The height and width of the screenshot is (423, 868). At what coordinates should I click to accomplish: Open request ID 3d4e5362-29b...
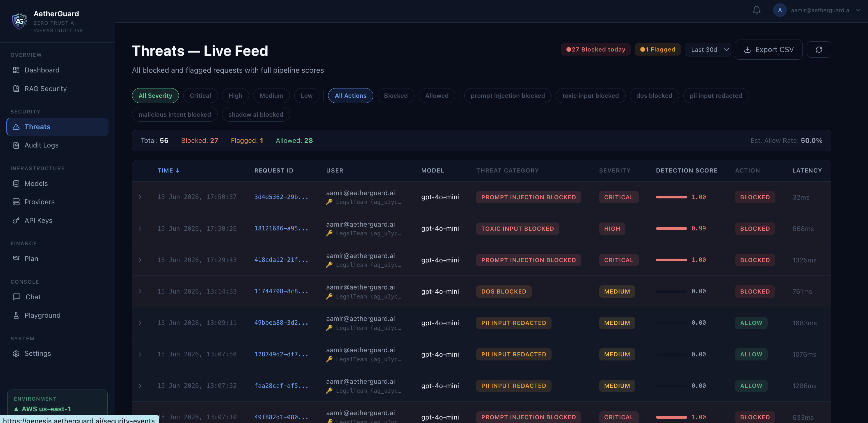coord(281,197)
